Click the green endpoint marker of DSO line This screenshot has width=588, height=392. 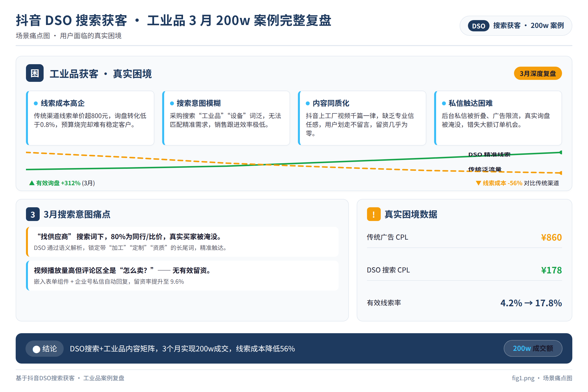point(561,152)
